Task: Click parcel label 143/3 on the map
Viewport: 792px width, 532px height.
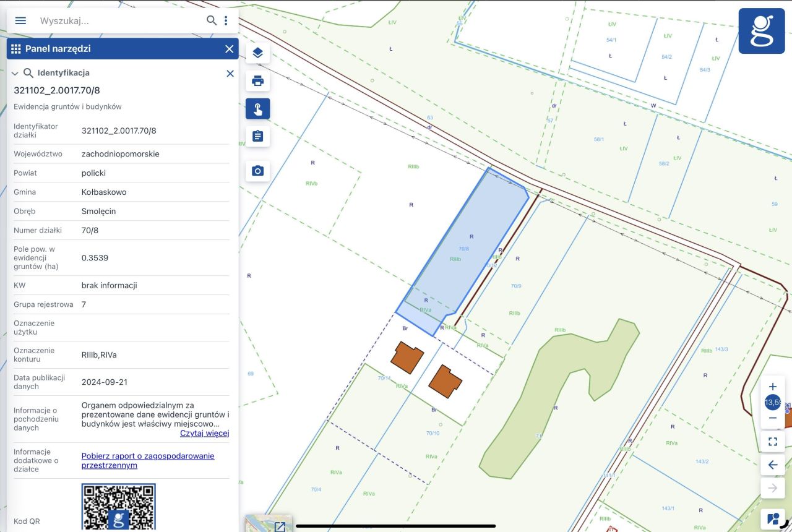Action: coord(721,350)
